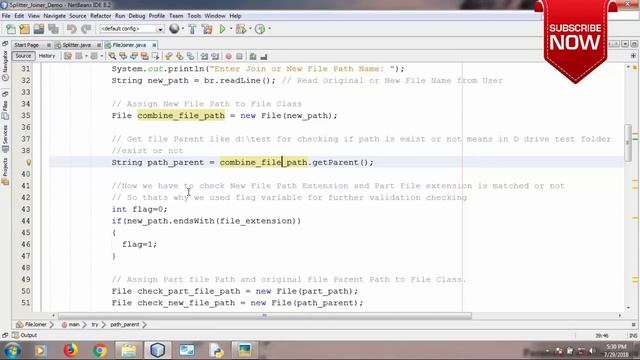Click the Find Selection magnifier icon in editor toolbar
Screen dimensions: 640x360
coord(112,56)
